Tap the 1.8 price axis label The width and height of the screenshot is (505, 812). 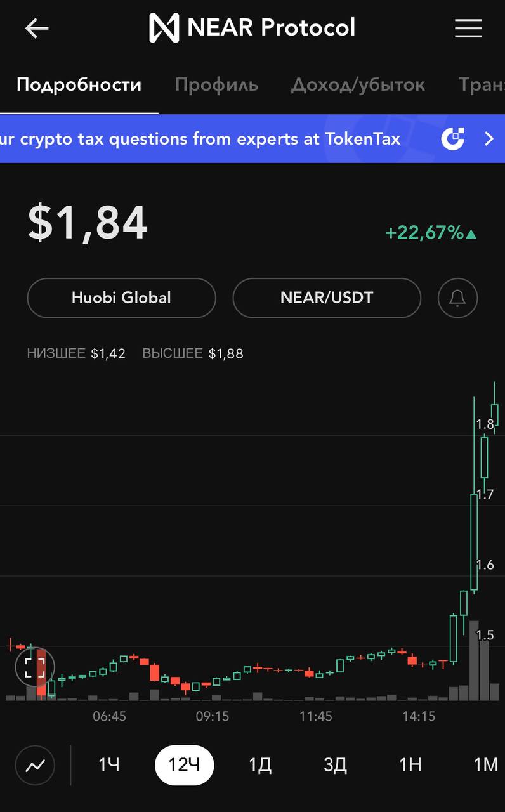pyautogui.click(x=485, y=424)
